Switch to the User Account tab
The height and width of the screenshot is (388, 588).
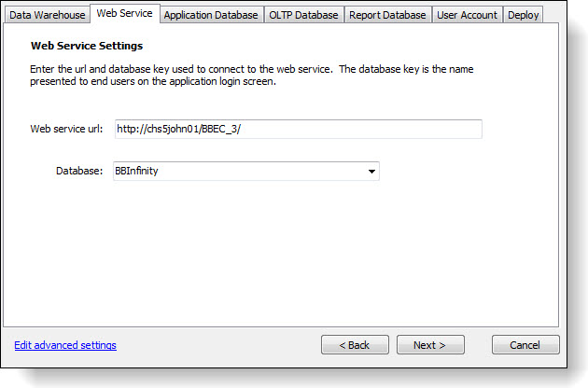467,15
